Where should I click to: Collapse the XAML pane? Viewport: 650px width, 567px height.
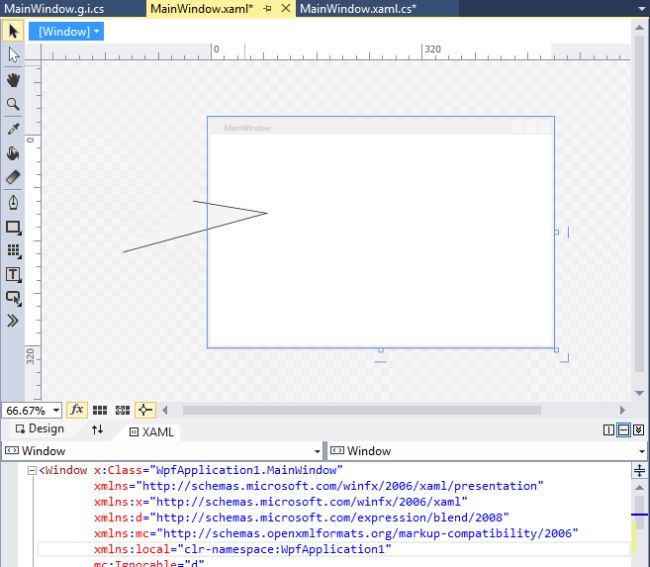[x=638, y=430]
